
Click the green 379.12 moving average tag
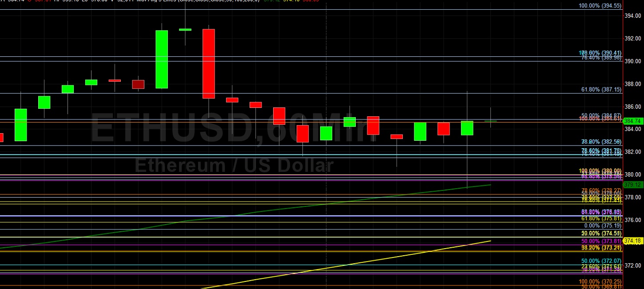click(633, 185)
